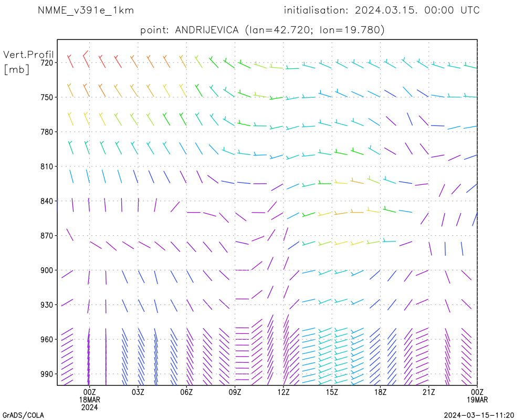The height and width of the screenshot is (420, 525).
Task: Click the model name NMME_v391e_1km
Action: pyautogui.click(x=86, y=10)
